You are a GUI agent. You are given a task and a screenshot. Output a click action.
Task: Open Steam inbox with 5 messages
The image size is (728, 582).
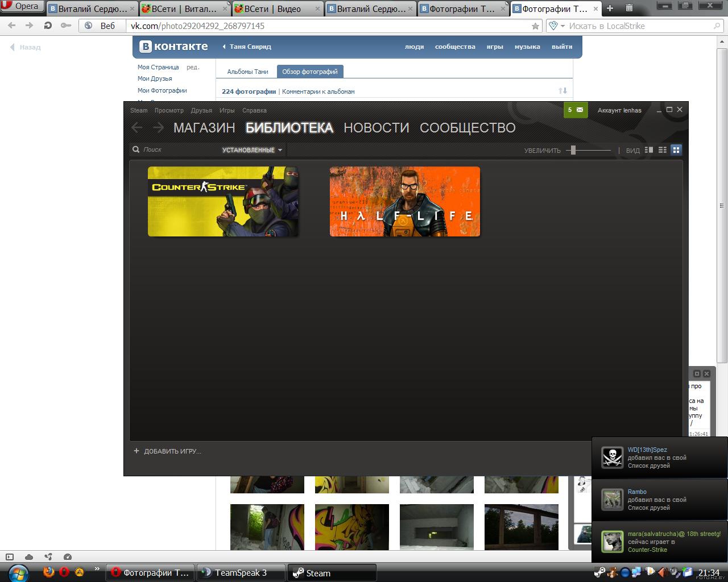(x=576, y=110)
